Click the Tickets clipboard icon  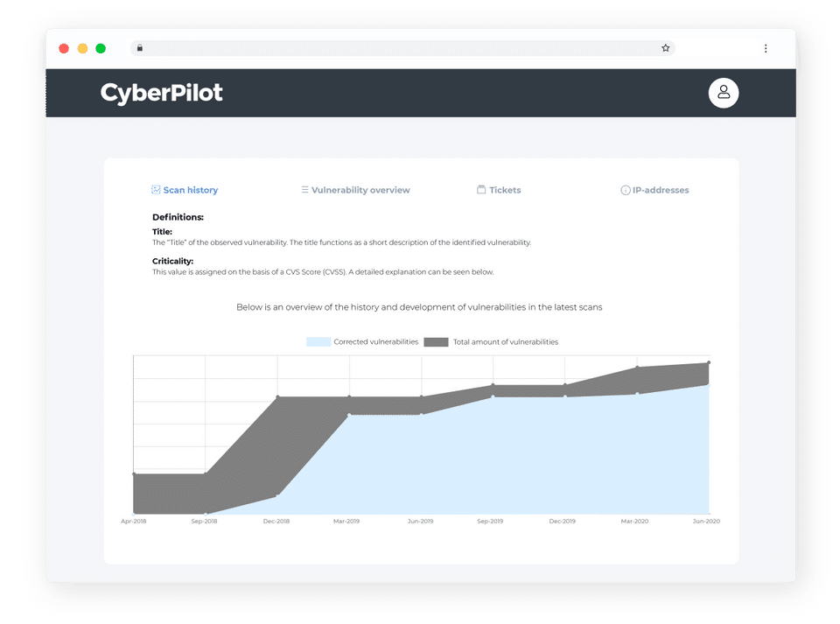[x=481, y=190]
